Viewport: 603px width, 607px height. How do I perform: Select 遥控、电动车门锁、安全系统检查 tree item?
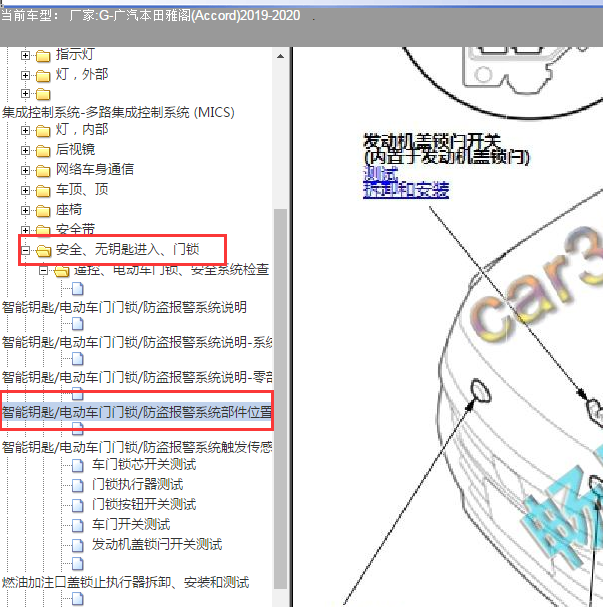171,269
